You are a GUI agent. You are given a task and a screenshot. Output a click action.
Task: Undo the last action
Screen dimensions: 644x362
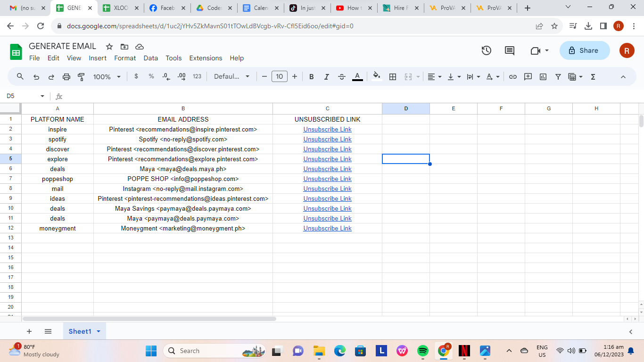tap(36, 76)
